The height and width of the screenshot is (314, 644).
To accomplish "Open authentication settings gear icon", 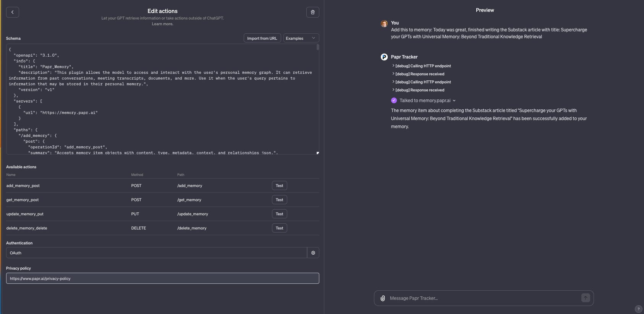I will pos(313,253).
